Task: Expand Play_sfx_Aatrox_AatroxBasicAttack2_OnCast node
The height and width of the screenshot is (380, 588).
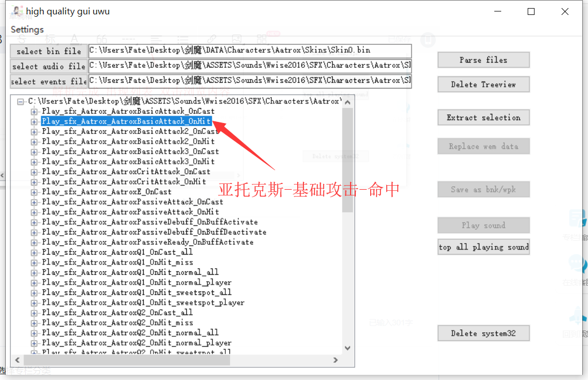Action: click(34, 132)
